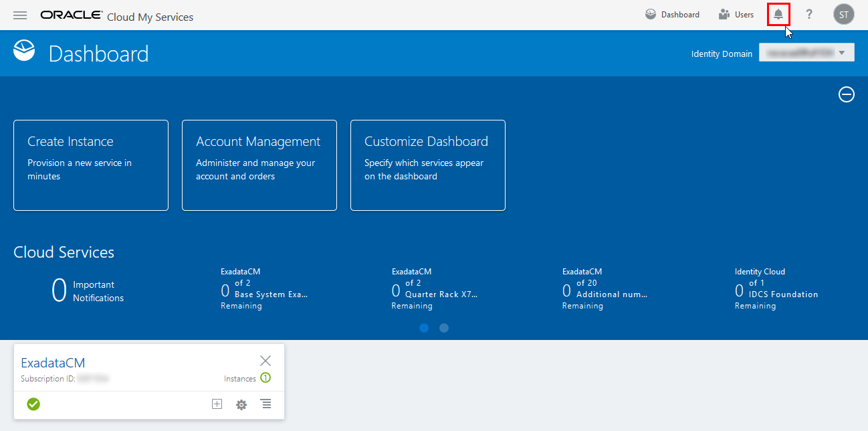Image resolution: width=868 pixels, height=431 pixels.
Task: Click the Instances count badge
Action: [265, 378]
